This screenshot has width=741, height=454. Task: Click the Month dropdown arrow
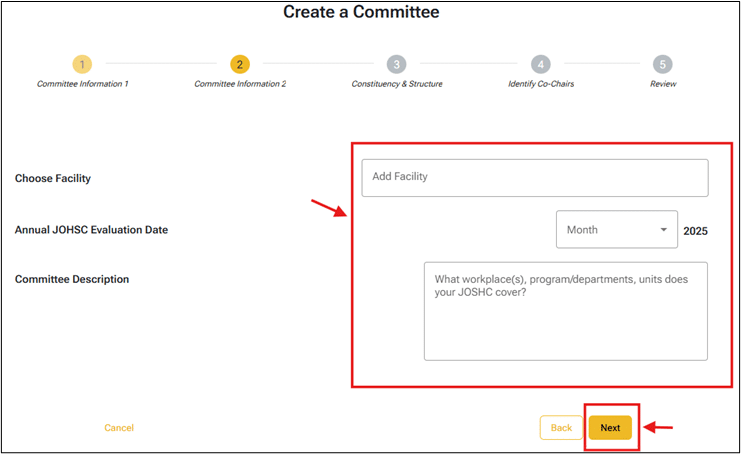[663, 230]
